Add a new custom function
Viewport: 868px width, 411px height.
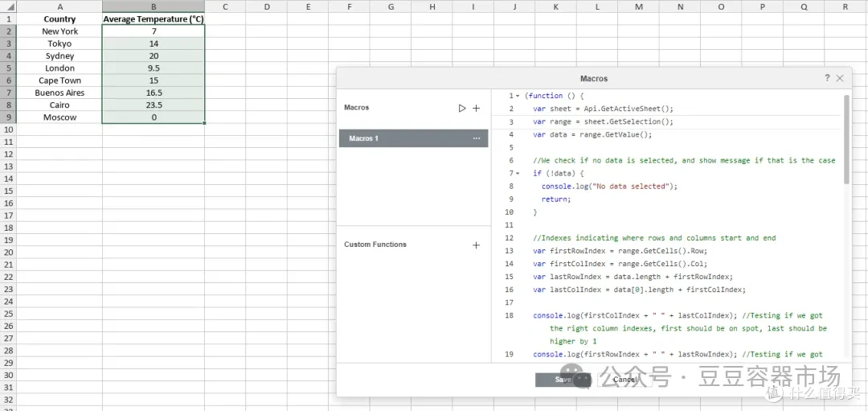[x=476, y=245]
